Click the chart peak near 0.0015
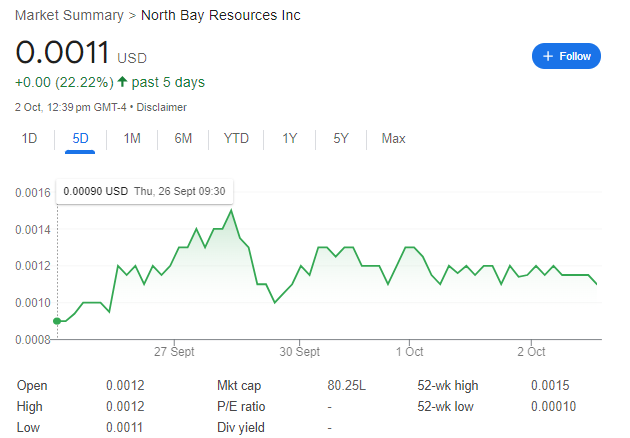Viewport: 630px width, 438px height. click(231, 210)
